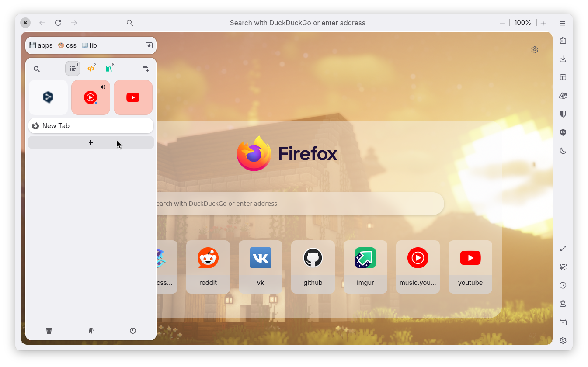Image resolution: width=588 pixels, height=367 pixels.
Task: Zoom out with the minus button
Action: click(502, 23)
